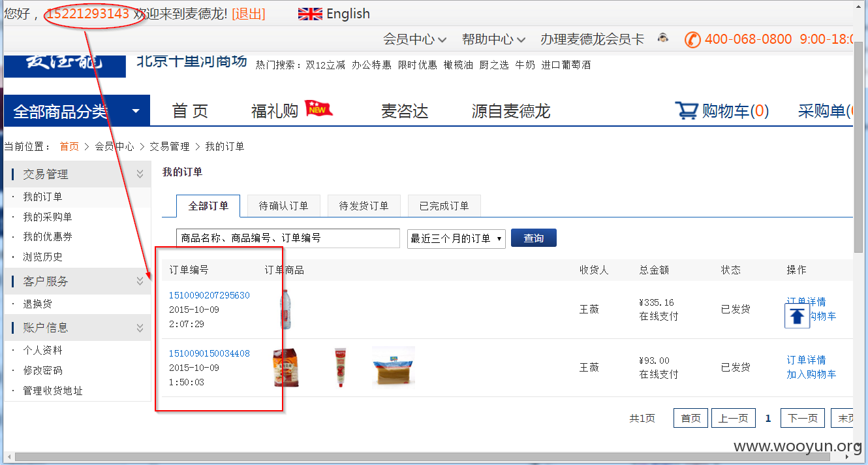Image resolution: width=868 pixels, height=465 pixels.
Task: Open 浏览历史 in the sidebar
Action: pos(43,257)
